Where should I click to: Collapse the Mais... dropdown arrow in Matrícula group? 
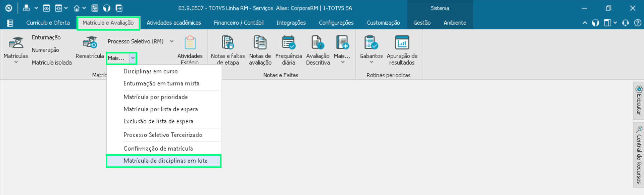point(133,58)
